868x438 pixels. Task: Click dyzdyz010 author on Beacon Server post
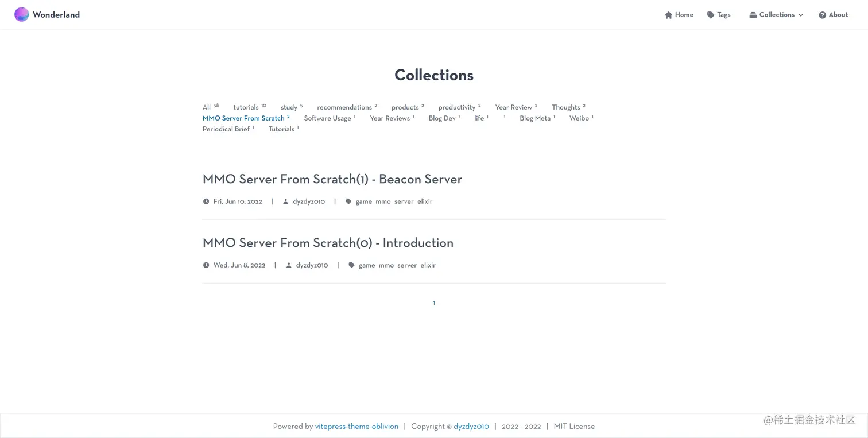[309, 201]
